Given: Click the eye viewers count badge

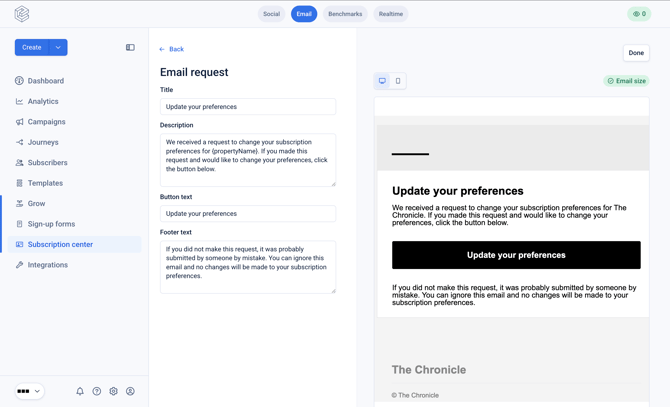Looking at the screenshot, I should click(x=639, y=14).
